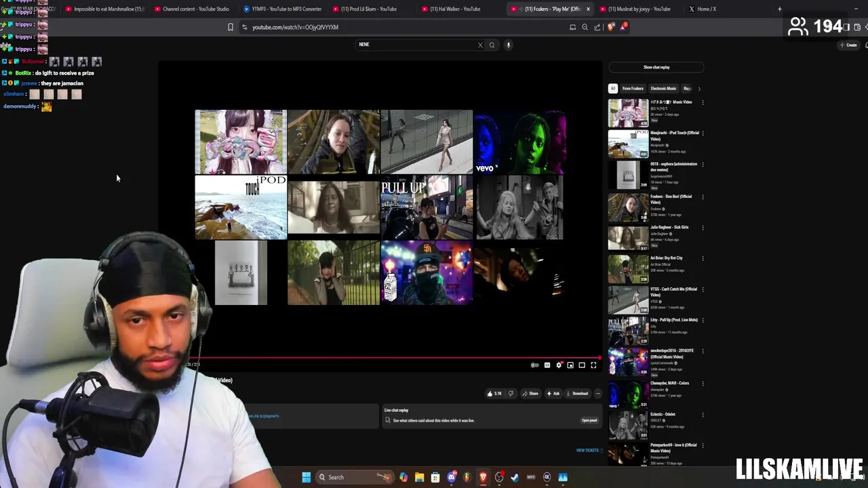Open options menu for Ari Briar Dry Rot City
This screenshot has width=868, height=488.
coord(703,258)
